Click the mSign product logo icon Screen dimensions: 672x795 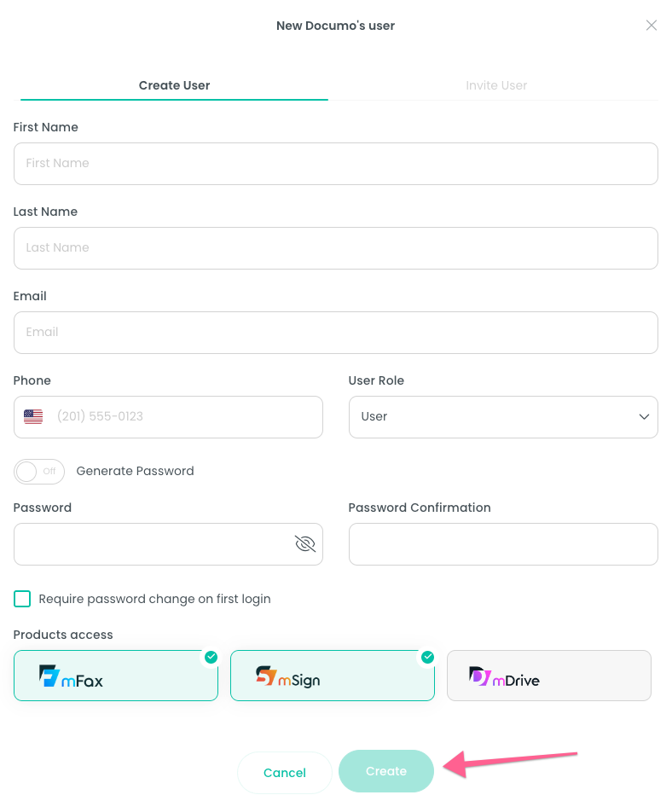[x=266, y=676]
